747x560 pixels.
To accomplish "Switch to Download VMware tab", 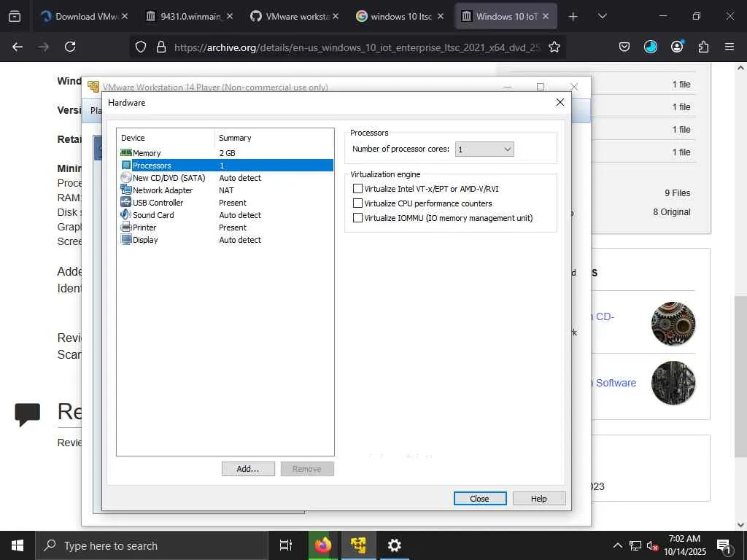I will [x=85, y=16].
